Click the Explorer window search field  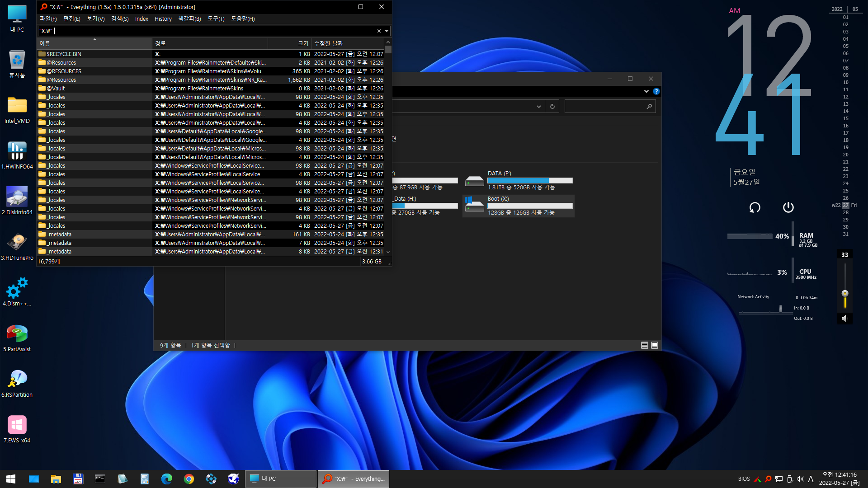610,107
